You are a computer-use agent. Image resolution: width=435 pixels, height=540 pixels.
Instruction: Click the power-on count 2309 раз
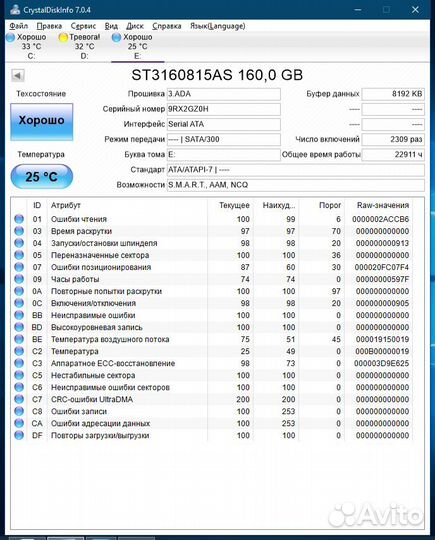(x=393, y=139)
